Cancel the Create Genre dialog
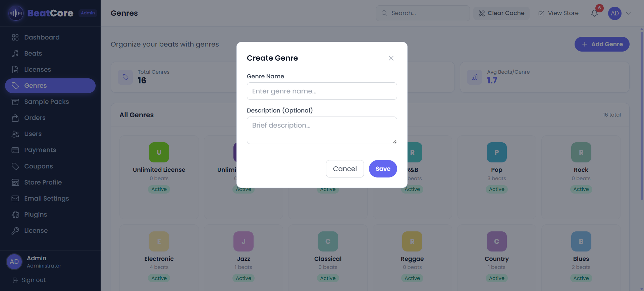 point(344,169)
